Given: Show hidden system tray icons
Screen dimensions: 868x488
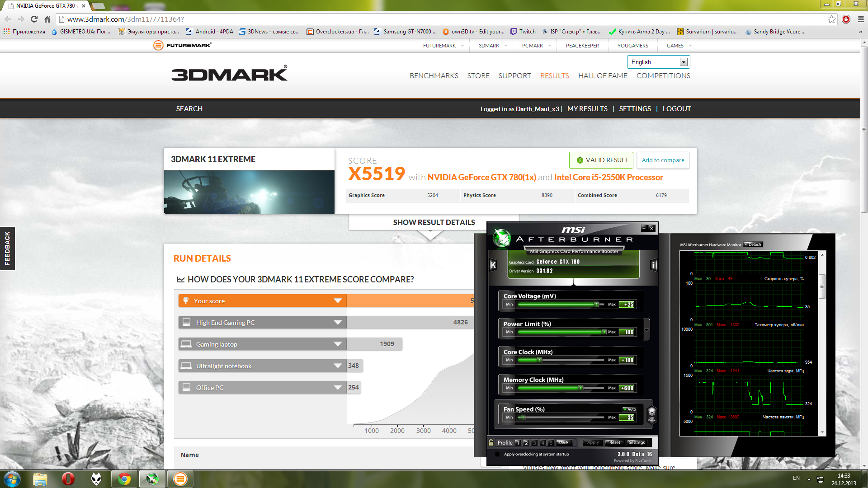Looking at the screenshot, I should pos(809,479).
